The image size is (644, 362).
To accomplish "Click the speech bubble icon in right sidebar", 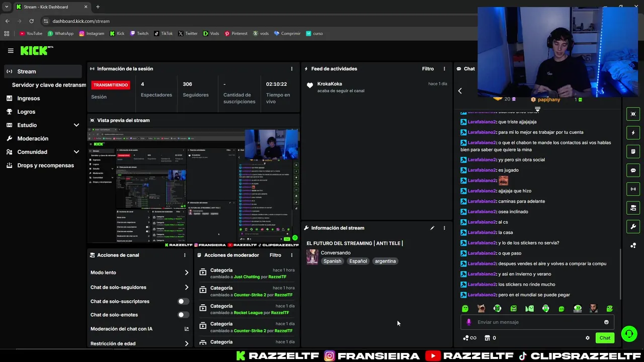I will 633,170.
